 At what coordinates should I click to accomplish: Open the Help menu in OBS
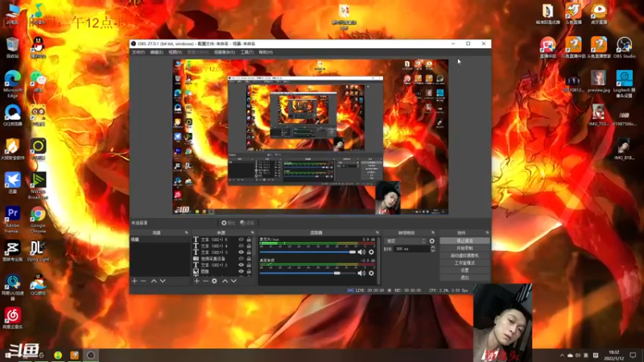(266, 52)
